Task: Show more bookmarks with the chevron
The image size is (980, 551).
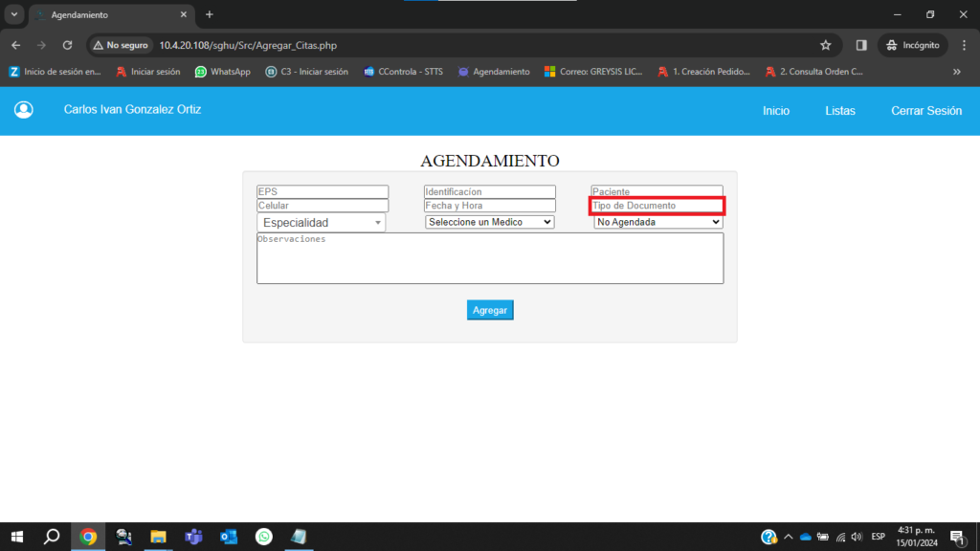Action: pos(956,72)
